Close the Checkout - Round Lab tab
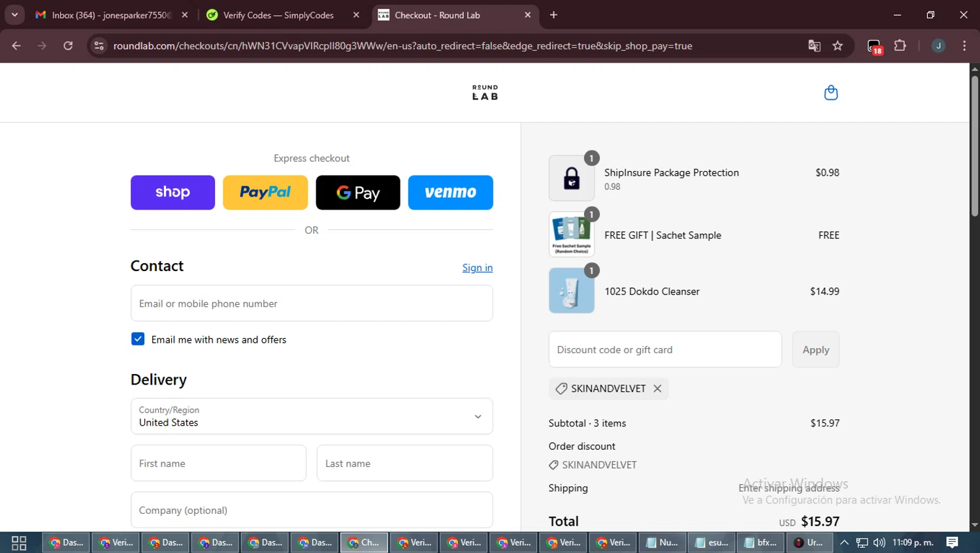Viewport: 980px width, 553px height. (x=528, y=15)
